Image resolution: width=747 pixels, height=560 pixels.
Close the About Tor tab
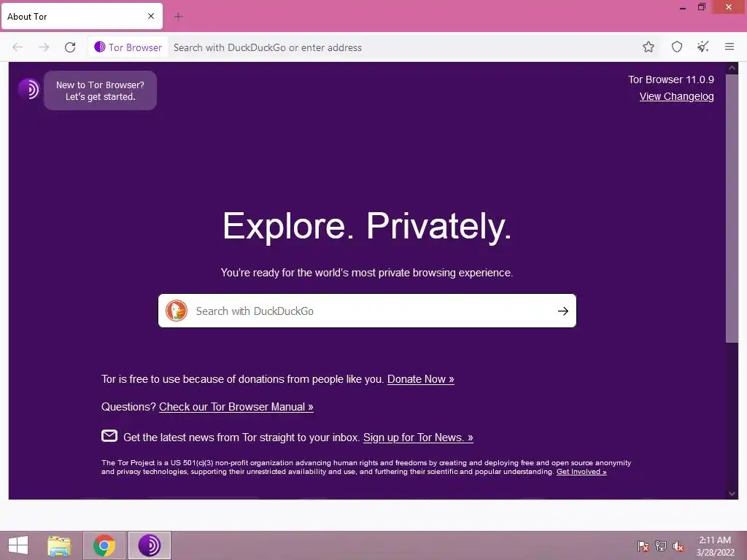151,16
